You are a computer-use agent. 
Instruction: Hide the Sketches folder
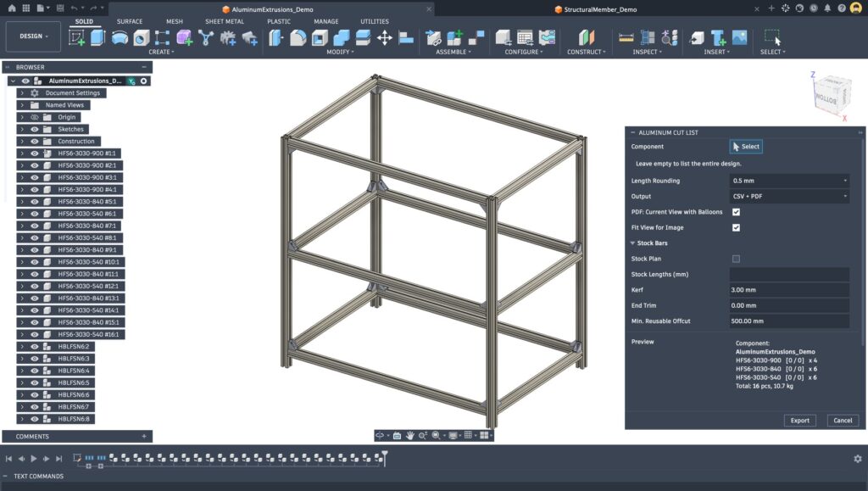[34, 130]
